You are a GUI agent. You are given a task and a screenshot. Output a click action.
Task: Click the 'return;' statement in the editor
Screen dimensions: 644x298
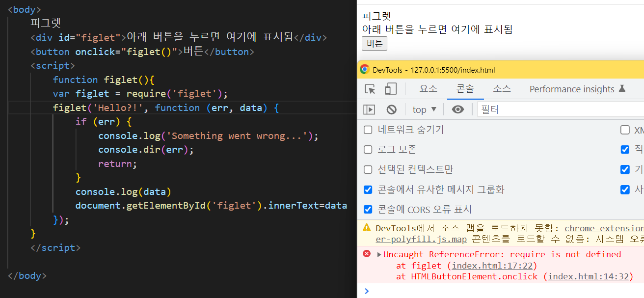pyautogui.click(x=118, y=163)
